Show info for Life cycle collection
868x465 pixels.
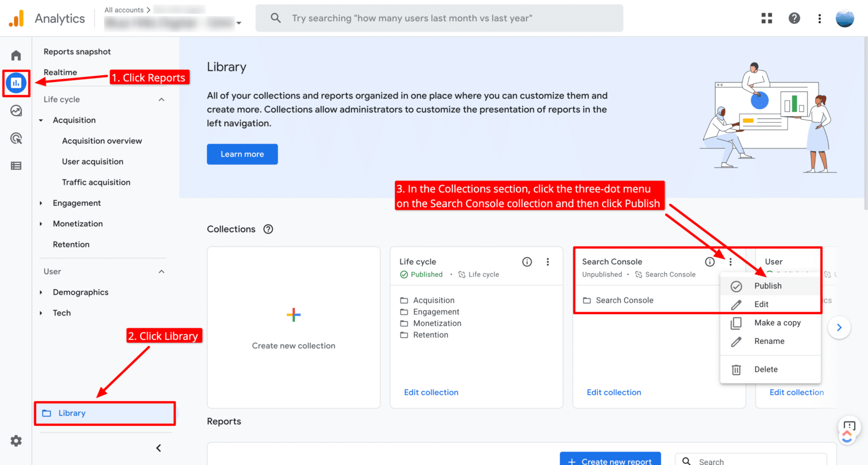coord(527,262)
